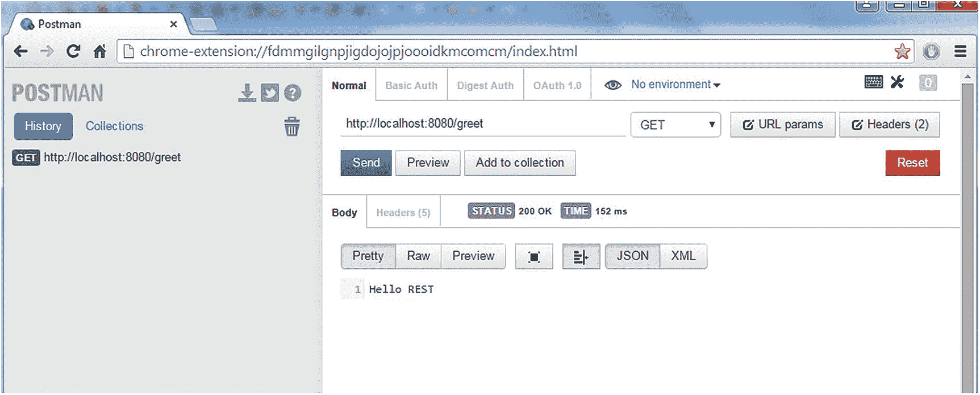The height and width of the screenshot is (395, 980).
Task: Click the hand extension icon
Action: click(x=931, y=52)
